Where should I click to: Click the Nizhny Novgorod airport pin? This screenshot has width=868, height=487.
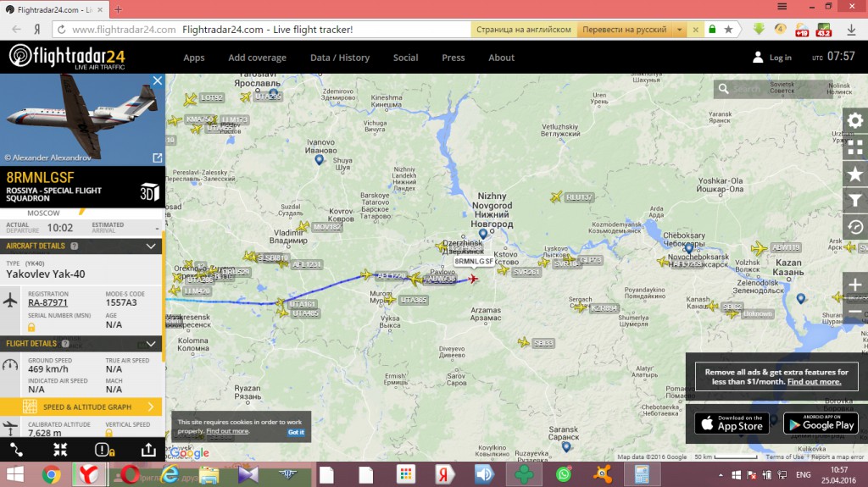pos(482,234)
